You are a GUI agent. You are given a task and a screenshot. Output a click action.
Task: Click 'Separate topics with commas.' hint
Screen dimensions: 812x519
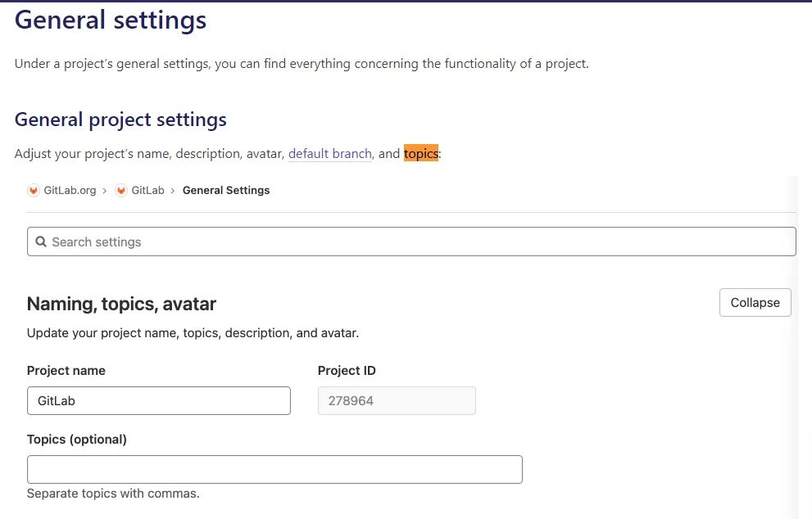113,494
